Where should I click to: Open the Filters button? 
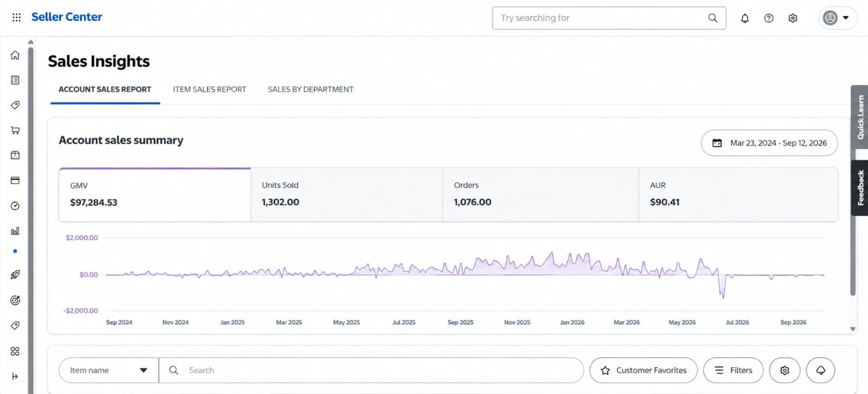733,370
